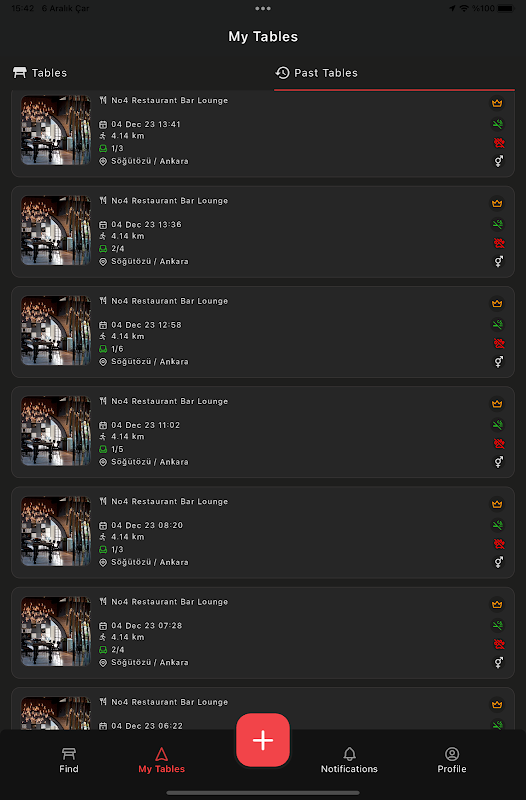Click gender icon on 13:36 table card
This screenshot has width=526, height=800.
click(498, 261)
